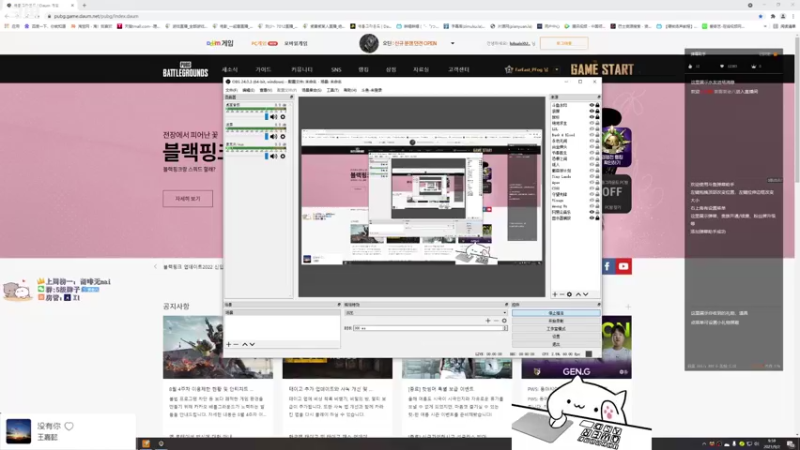Click stop streaming button in OBS controls
800x450 pixels.
pyautogui.click(x=556, y=313)
